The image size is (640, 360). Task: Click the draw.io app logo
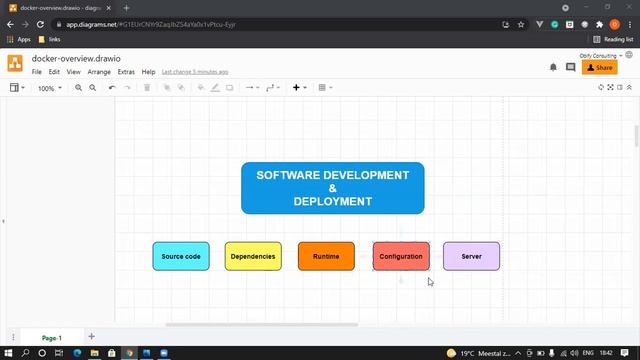pos(15,63)
